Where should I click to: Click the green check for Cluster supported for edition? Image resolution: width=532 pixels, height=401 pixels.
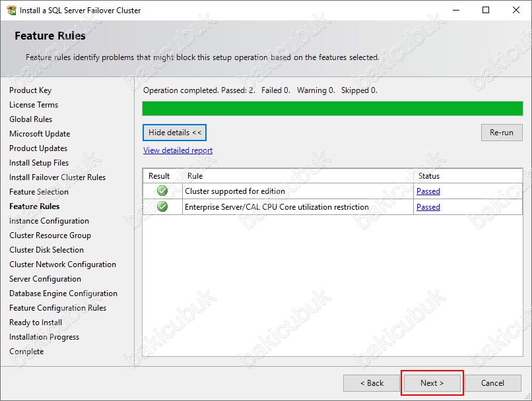point(162,191)
